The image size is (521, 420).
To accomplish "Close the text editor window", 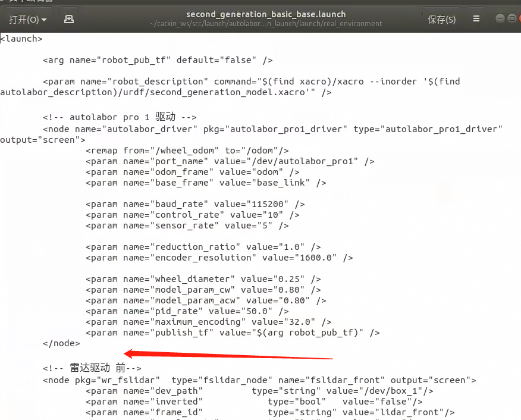I will coord(519,19).
